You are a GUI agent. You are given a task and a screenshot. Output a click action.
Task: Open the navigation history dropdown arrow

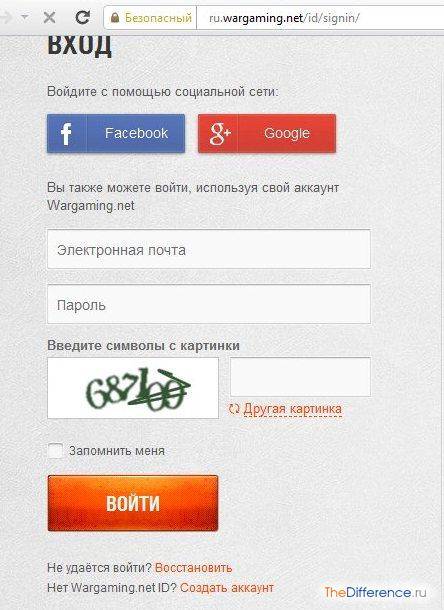coord(25,17)
